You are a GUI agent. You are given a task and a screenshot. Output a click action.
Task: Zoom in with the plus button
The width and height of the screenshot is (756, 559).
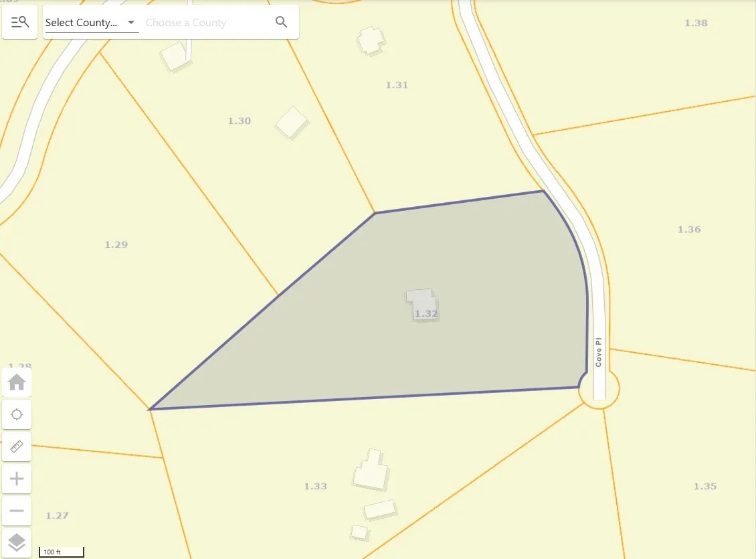(x=17, y=479)
